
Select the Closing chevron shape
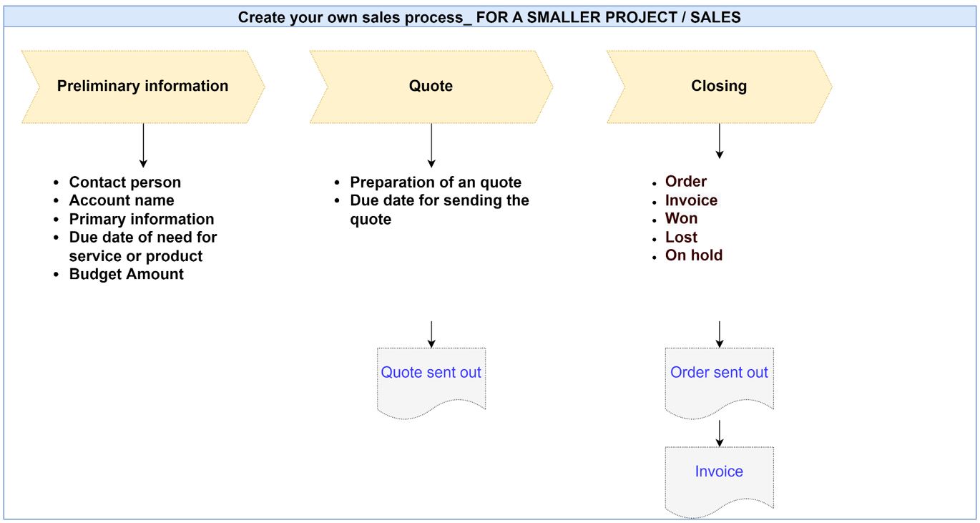click(719, 87)
